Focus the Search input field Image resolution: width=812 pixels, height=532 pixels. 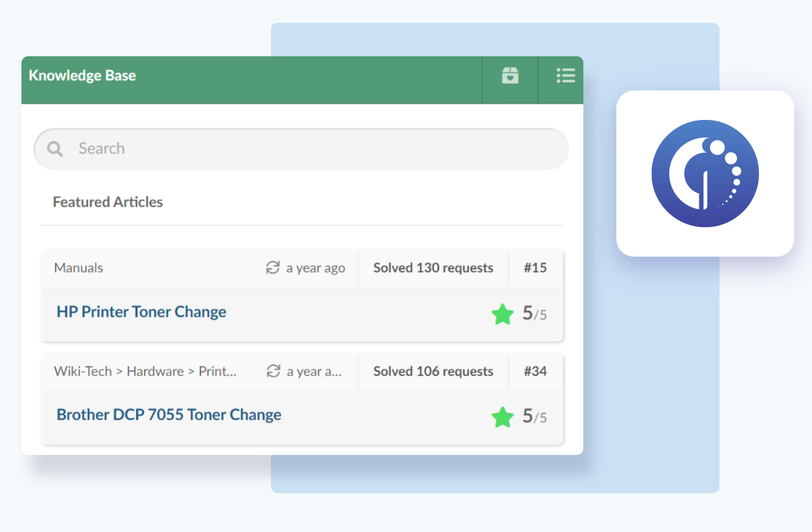(301, 149)
